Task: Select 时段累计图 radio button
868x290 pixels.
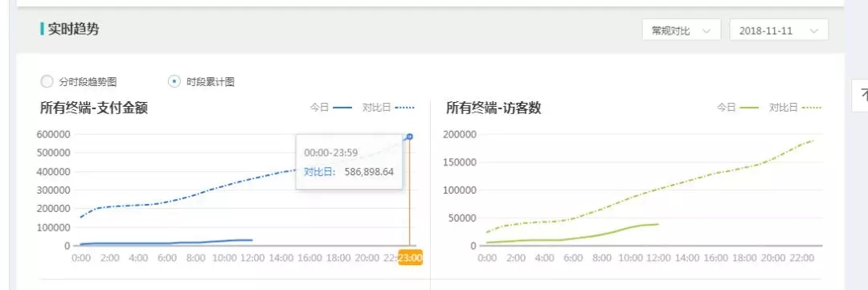Action: 174,82
